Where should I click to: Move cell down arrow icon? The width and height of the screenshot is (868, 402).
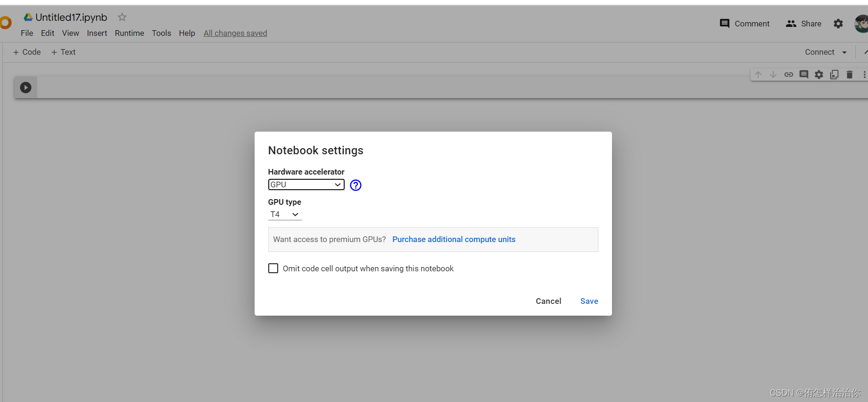(773, 75)
